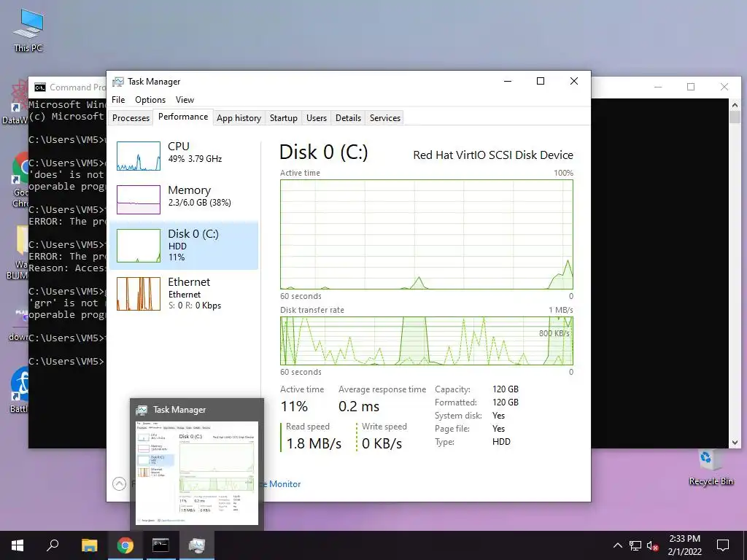
Task: Minimize the Task Manager window
Action: click(508, 81)
